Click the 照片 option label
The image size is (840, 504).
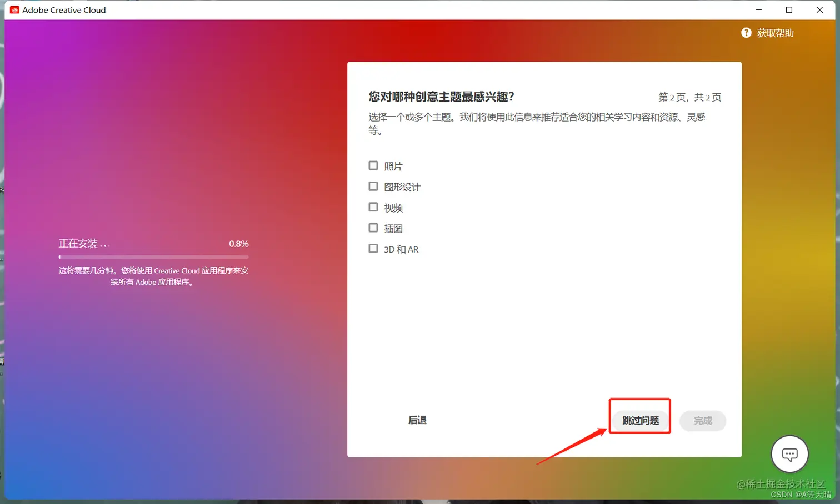pos(393,166)
